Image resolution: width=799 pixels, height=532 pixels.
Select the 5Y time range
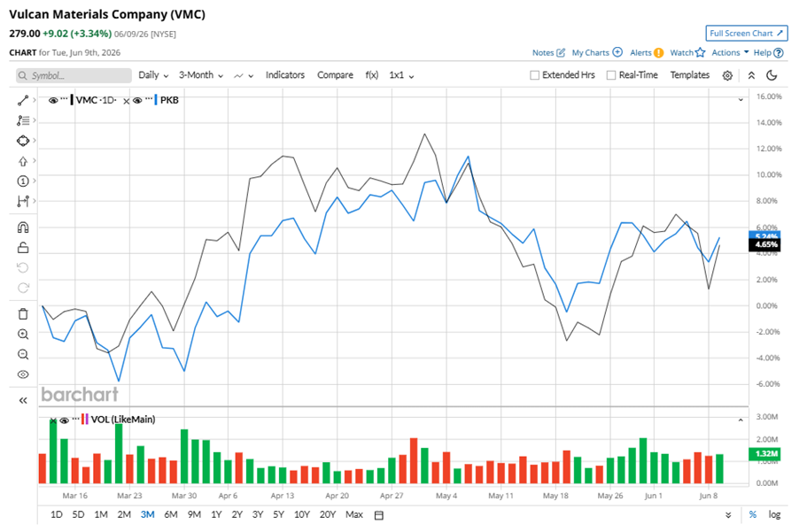[x=278, y=514]
